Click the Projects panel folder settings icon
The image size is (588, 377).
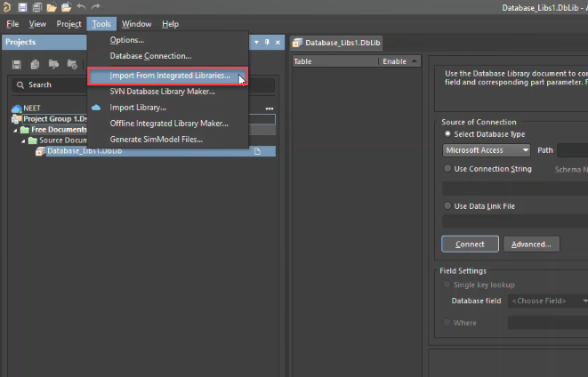pos(72,64)
